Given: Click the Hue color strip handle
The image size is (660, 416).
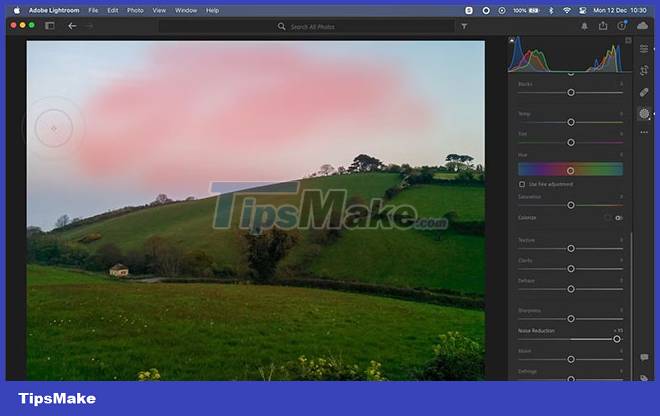Looking at the screenshot, I should (x=570, y=171).
